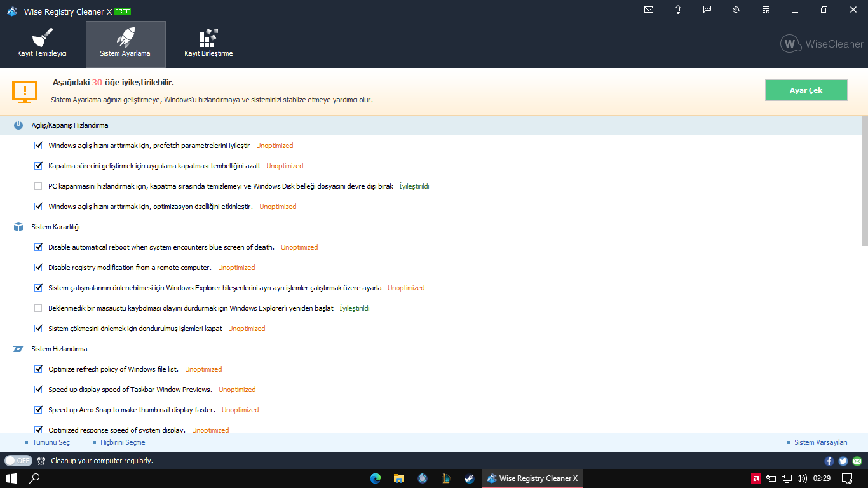
Task: Click the cube icon beside Sistem Kararlılığı
Action: tap(18, 227)
